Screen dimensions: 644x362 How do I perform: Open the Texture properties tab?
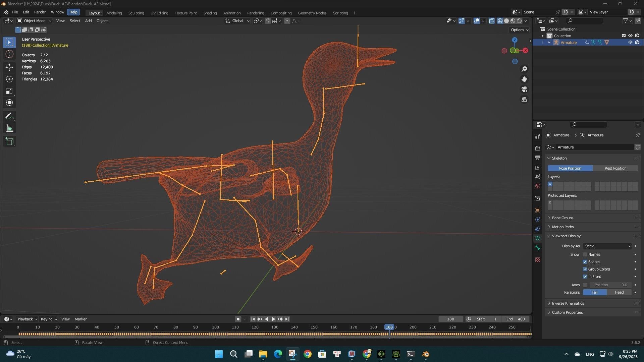coord(538,260)
